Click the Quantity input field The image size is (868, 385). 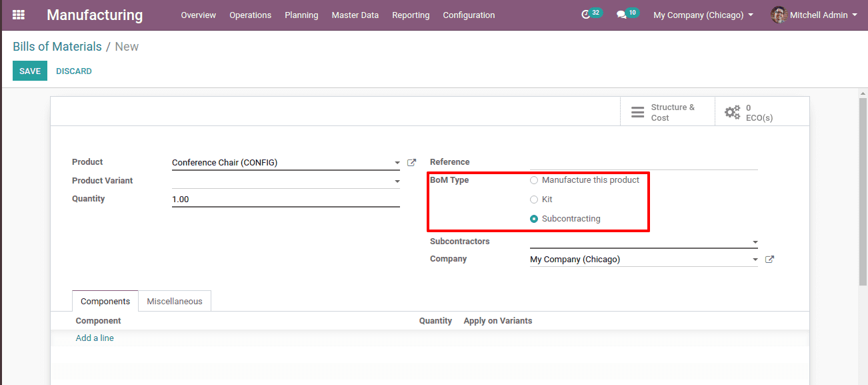click(x=286, y=199)
